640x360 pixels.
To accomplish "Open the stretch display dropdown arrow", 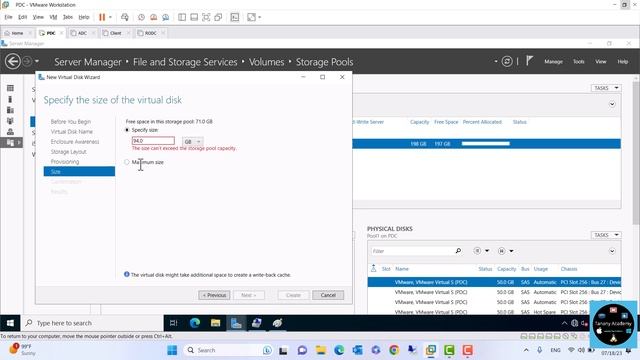I will [260, 17].
